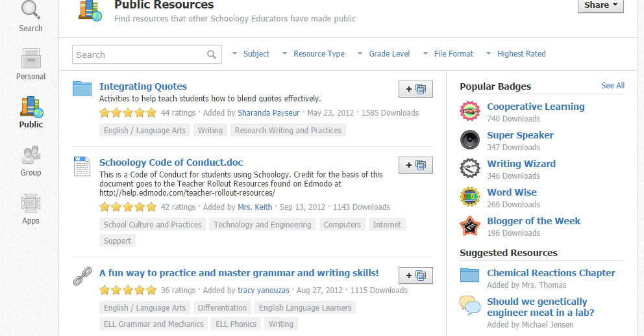Click the Word Wise badge icon
This screenshot has width=644, height=336.
(x=470, y=197)
